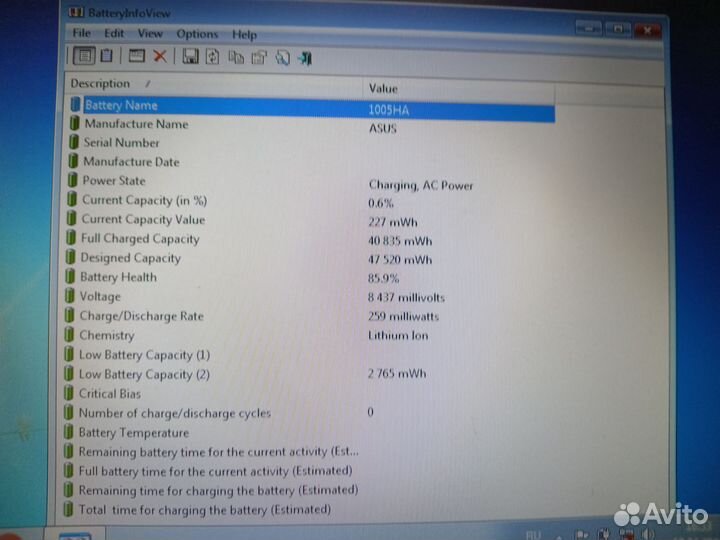720x540 pixels.
Task: Click the ASUS manufacturer value
Action: point(382,129)
